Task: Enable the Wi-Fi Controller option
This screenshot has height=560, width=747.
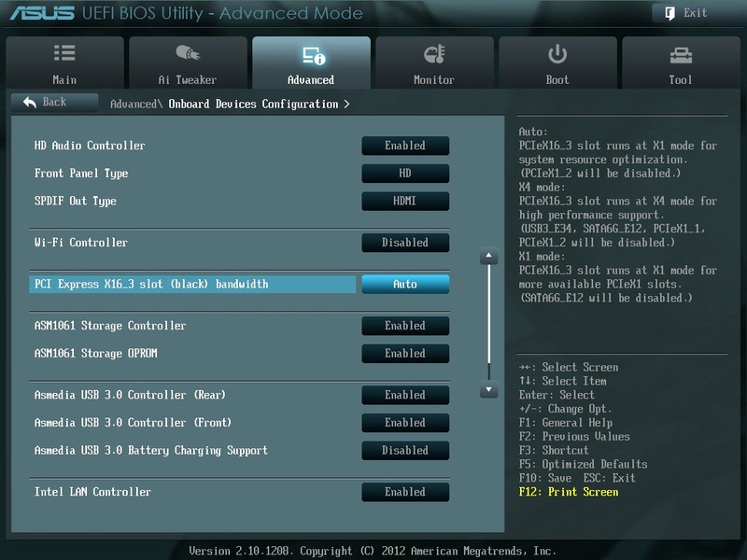Action: click(x=405, y=243)
